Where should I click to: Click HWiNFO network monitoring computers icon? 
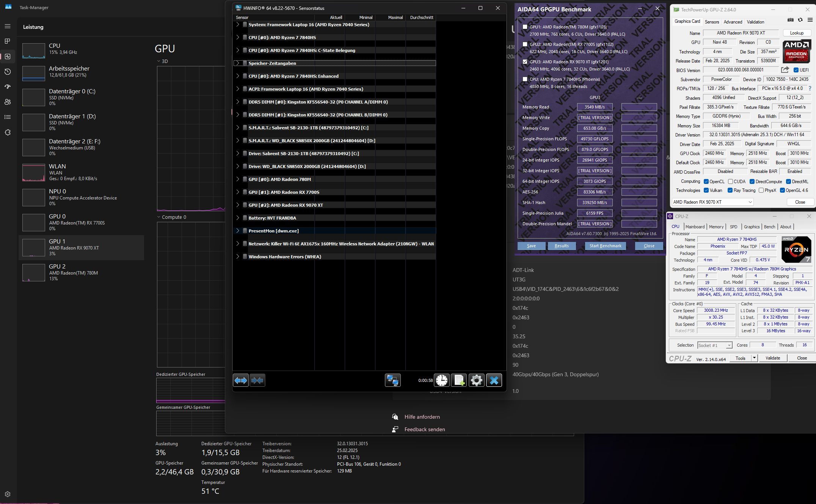pyautogui.click(x=392, y=380)
